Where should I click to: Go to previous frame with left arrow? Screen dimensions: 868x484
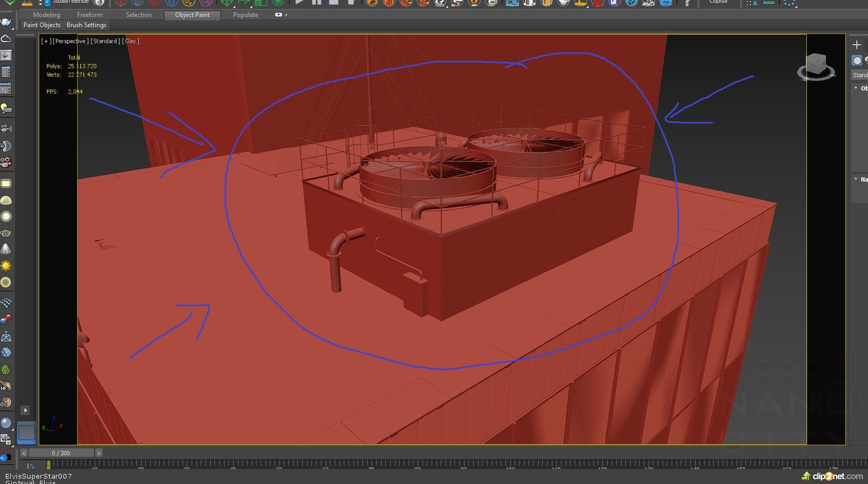tap(24, 453)
